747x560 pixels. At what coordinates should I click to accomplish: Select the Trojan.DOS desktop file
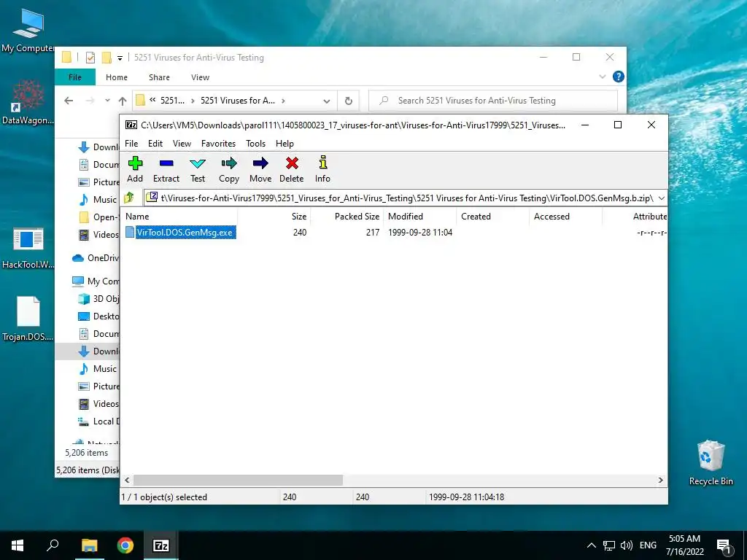pyautogui.click(x=28, y=319)
